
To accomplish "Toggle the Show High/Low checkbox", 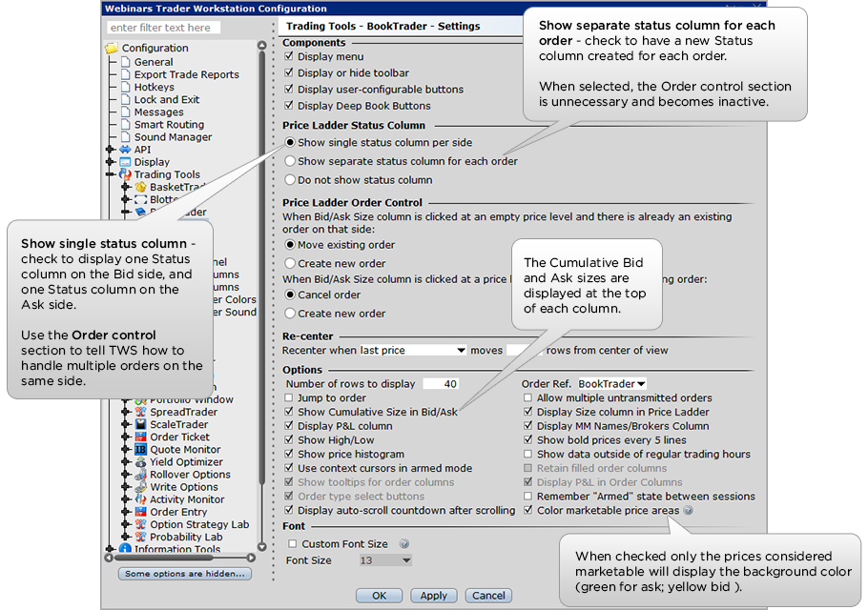I will (x=289, y=440).
